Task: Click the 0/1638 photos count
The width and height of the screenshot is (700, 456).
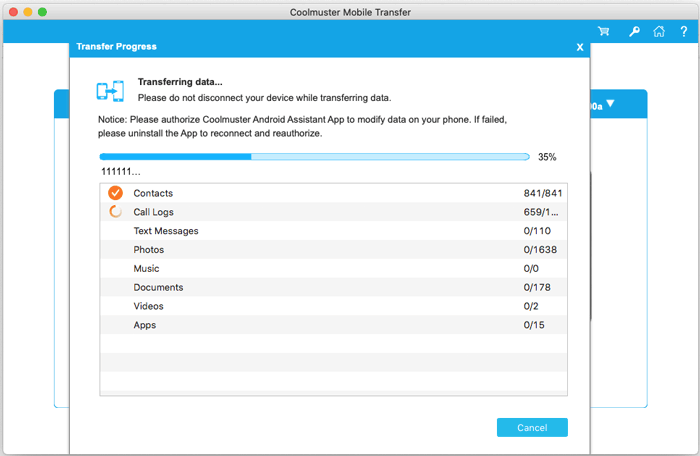Action: click(x=540, y=250)
